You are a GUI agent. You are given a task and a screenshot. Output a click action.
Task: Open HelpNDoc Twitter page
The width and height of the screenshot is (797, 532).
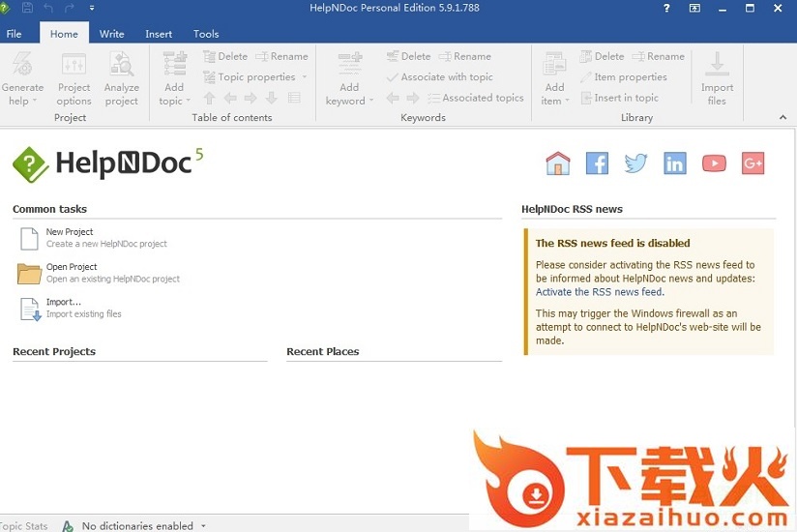[x=635, y=163]
